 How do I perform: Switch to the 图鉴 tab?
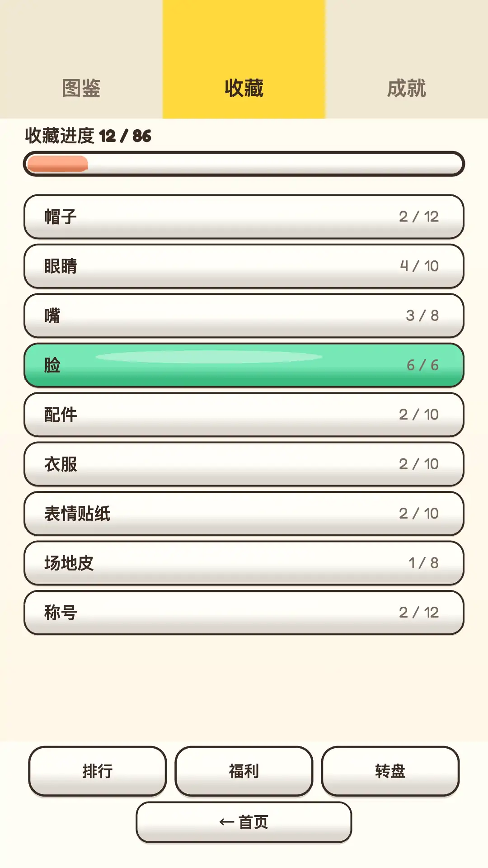point(81,59)
